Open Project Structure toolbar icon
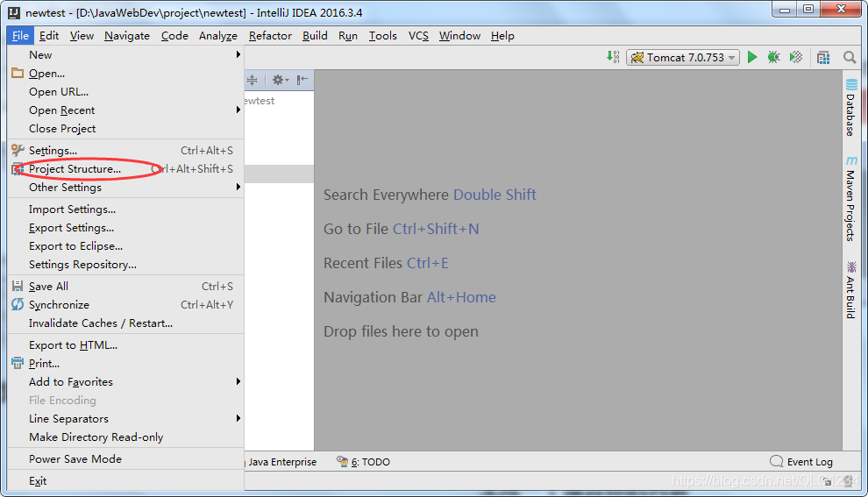868x497 pixels. tap(823, 57)
